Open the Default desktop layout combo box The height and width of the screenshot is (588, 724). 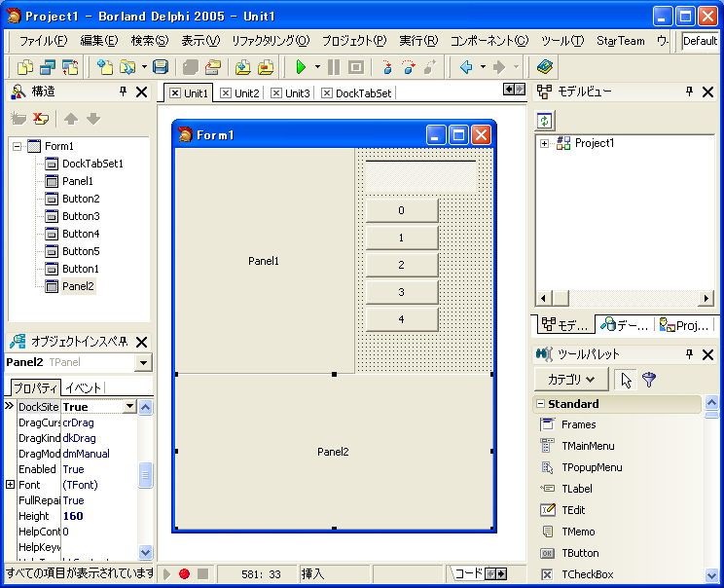(x=700, y=41)
